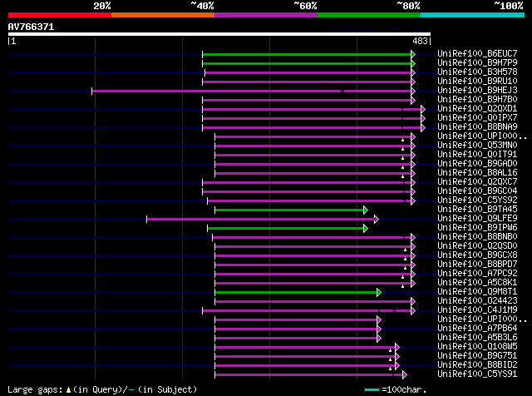The height and width of the screenshot is (396, 532).
Task: Click the Large gaps legend text
Action: (x=102, y=389)
